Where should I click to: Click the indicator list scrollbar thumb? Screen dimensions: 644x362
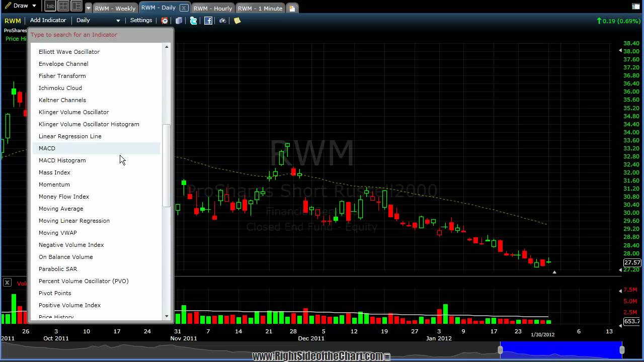(x=167, y=165)
